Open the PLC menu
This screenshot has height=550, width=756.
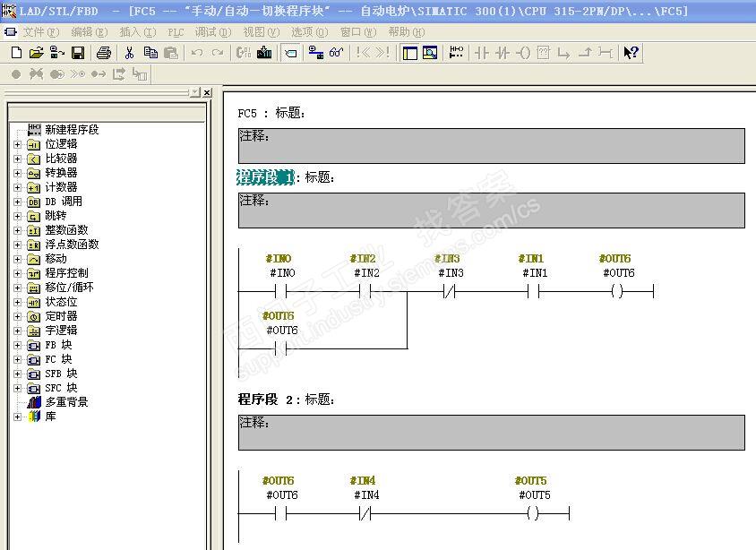[176, 30]
